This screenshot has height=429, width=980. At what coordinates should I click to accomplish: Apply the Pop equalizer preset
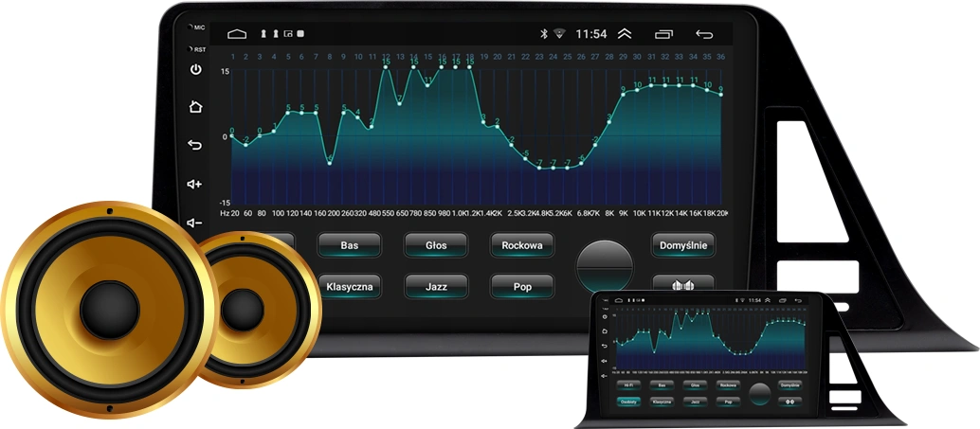point(522,287)
